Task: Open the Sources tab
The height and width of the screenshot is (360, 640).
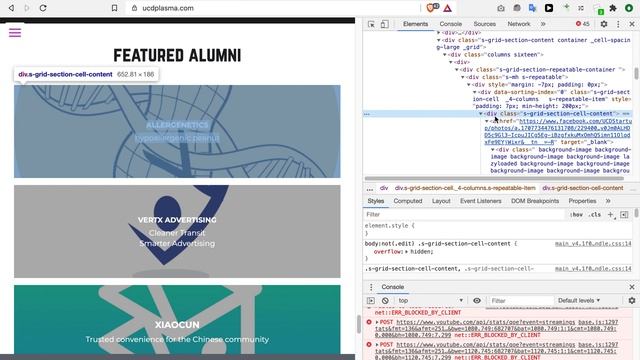Action: pos(484,24)
